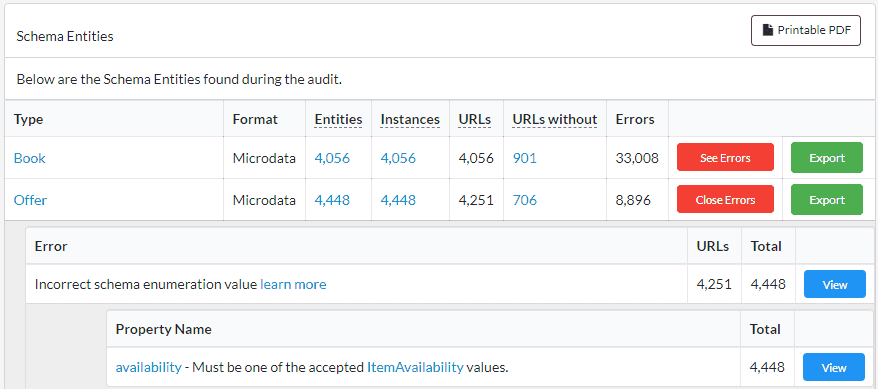Viewport: 878px width, 389px height.
Task: Open Book URLs without count 901
Action: tap(525, 158)
